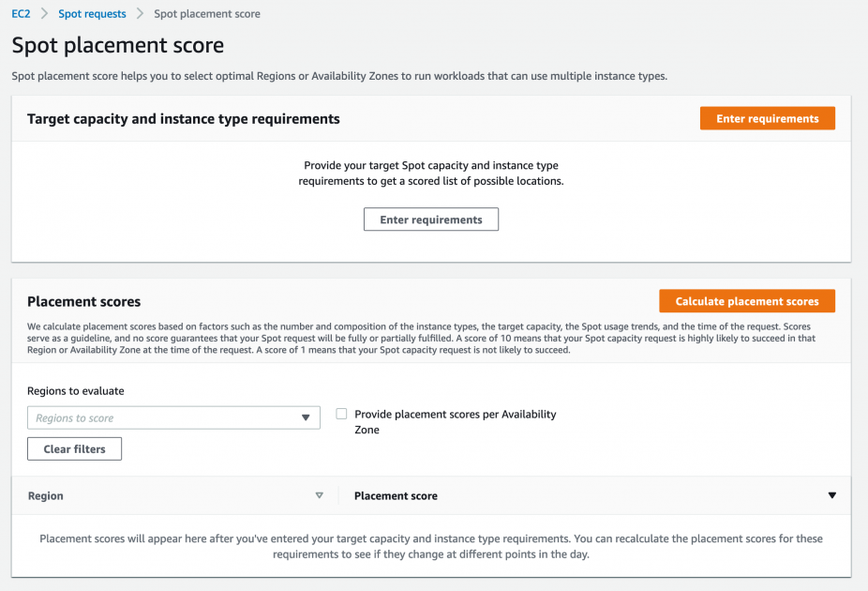868x591 pixels.
Task: Enable Provide placement scores per Availability Zone
Action: (x=341, y=413)
